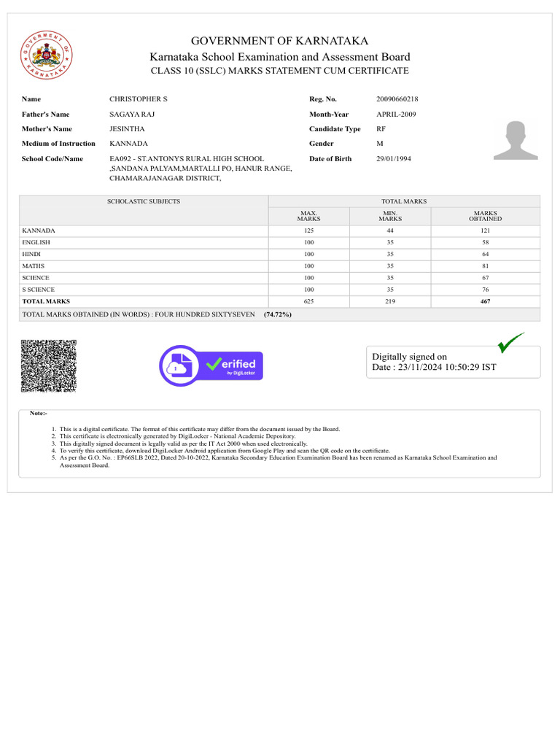Click the MARKS OBTAINED column header
The image size is (560, 747).
click(485, 216)
